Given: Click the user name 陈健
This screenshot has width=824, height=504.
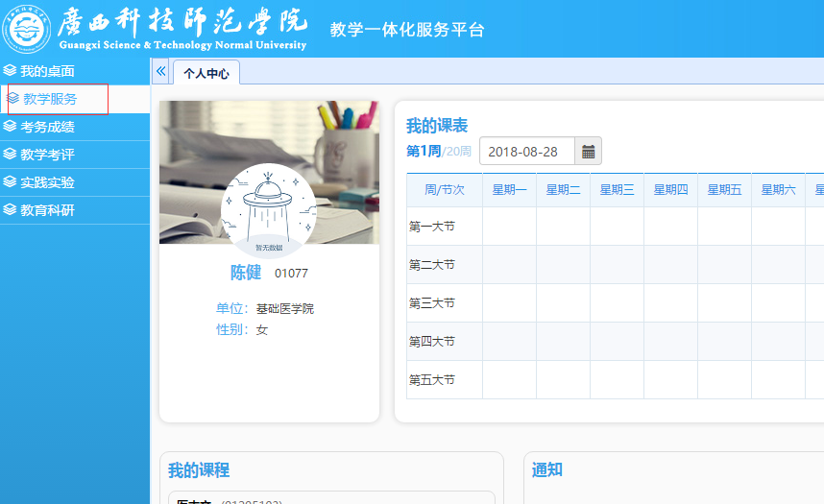Looking at the screenshot, I should pos(246,273).
